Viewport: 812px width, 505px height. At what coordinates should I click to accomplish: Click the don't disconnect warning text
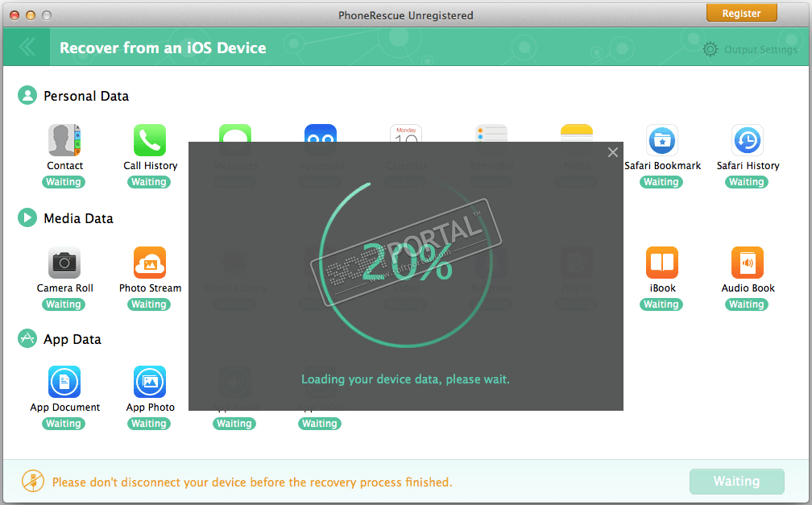252,482
